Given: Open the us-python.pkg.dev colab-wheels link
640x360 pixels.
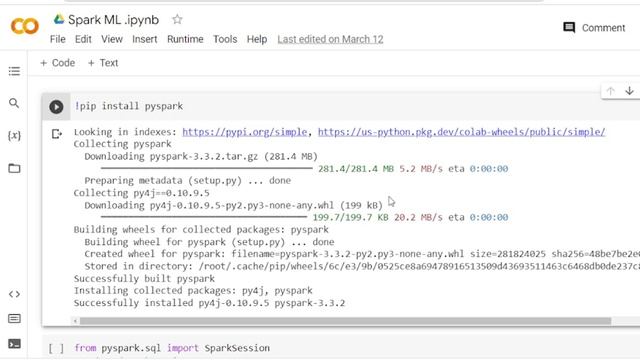Looking at the screenshot, I should (x=461, y=132).
